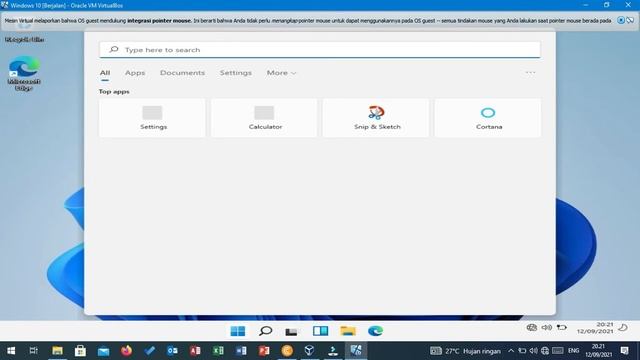Open Excel on host taskbar
The height and width of the screenshot is (360, 640).
tap(218, 351)
